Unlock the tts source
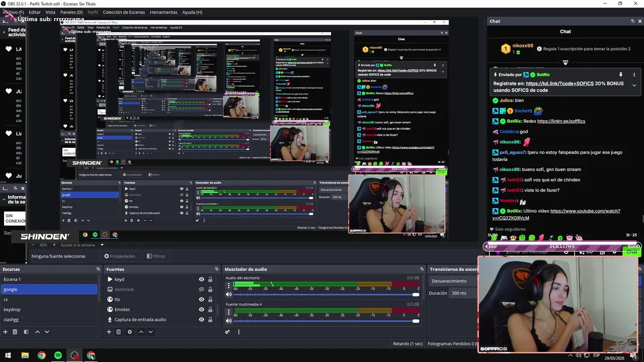The height and width of the screenshot is (362, 644). click(210, 300)
